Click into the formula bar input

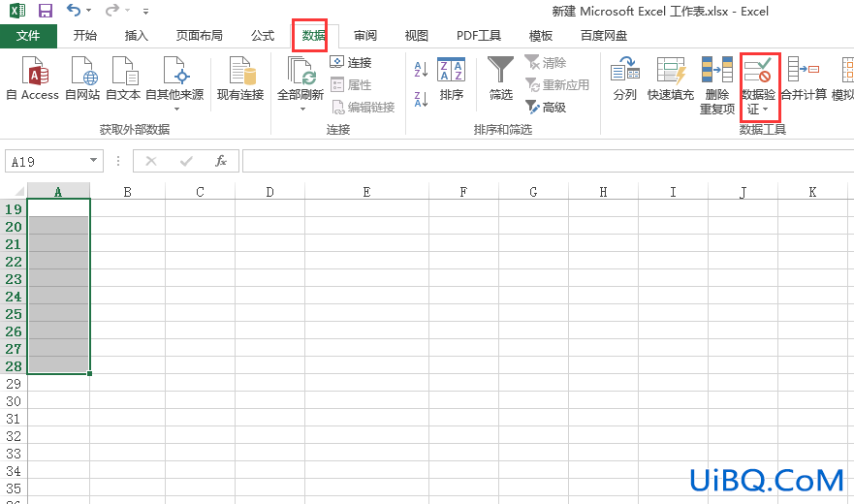pyautogui.click(x=548, y=161)
